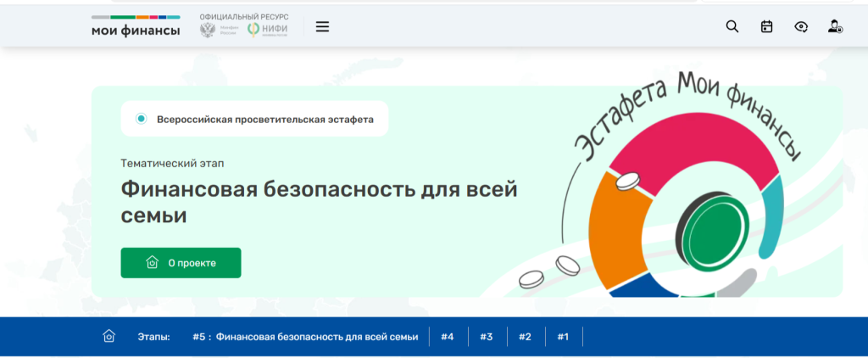The image size is (868, 358).
Task: Click the О проекте button
Action: (x=181, y=263)
